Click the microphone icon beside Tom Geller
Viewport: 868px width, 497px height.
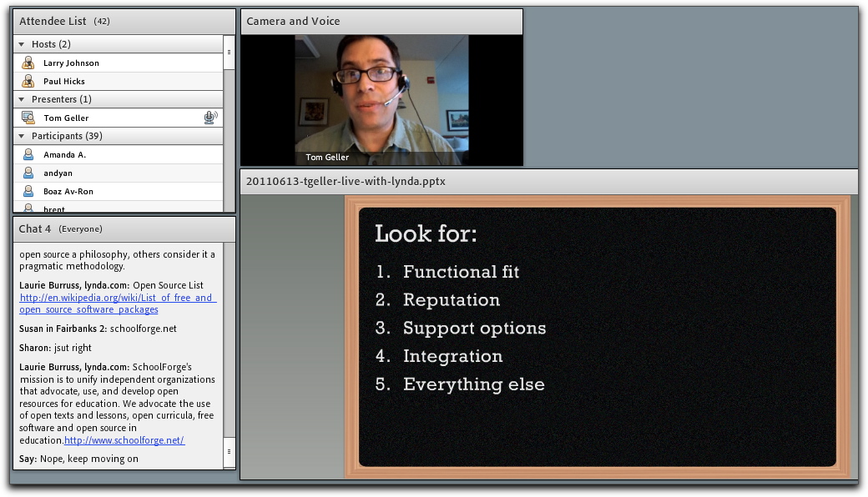(210, 118)
